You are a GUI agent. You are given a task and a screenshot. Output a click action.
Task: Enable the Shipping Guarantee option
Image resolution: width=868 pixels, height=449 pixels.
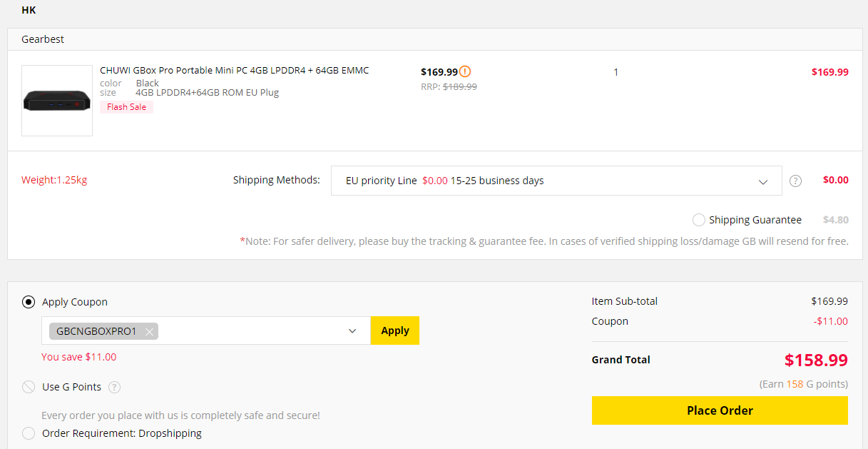click(698, 220)
